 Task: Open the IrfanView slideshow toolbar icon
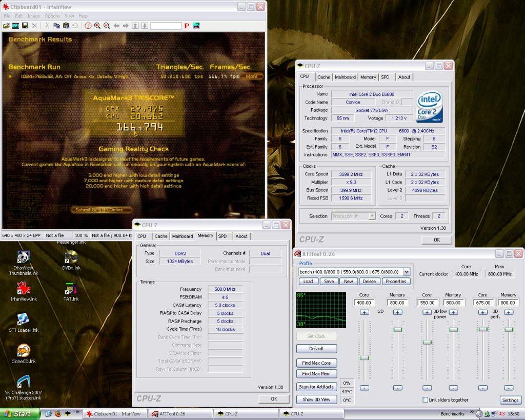click(x=15, y=26)
